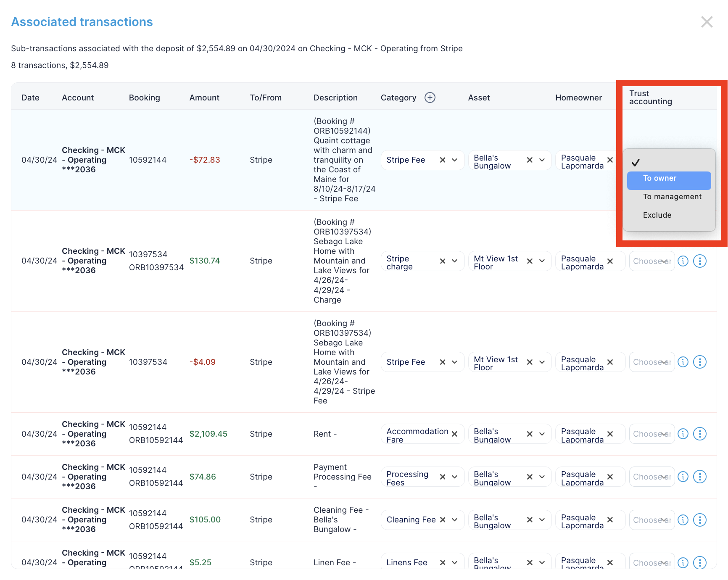Open more options for $74.86 transaction
Image resolution: width=728 pixels, height=580 pixels.
[x=700, y=477]
